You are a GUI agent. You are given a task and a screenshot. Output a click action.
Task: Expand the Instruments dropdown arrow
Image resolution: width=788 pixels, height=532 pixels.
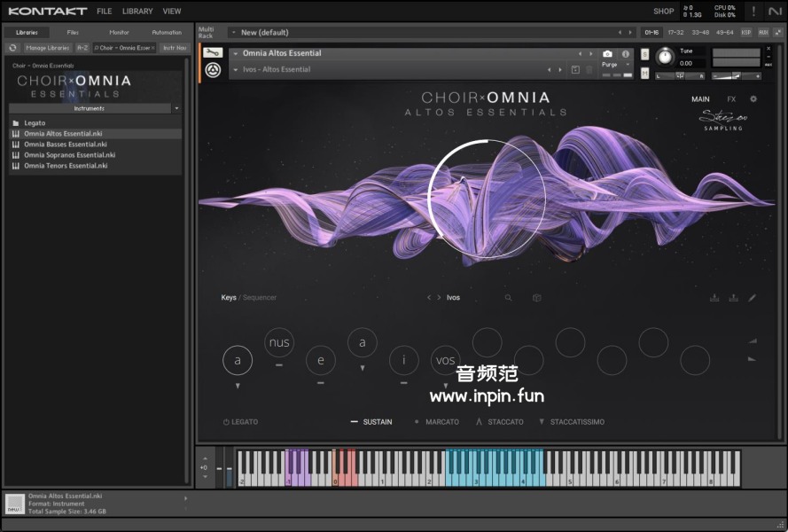pyautogui.click(x=176, y=108)
